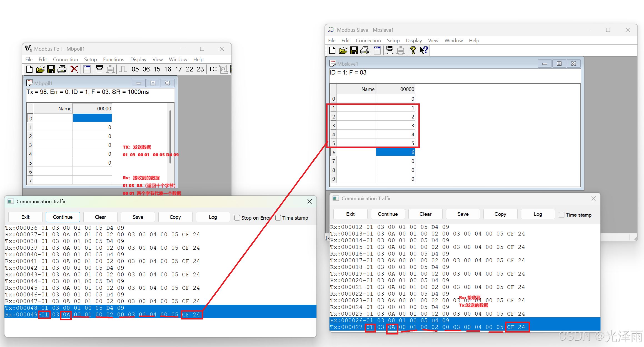
Task: Click Clear button in Modbus Slave traffic window
Action: [425, 214]
